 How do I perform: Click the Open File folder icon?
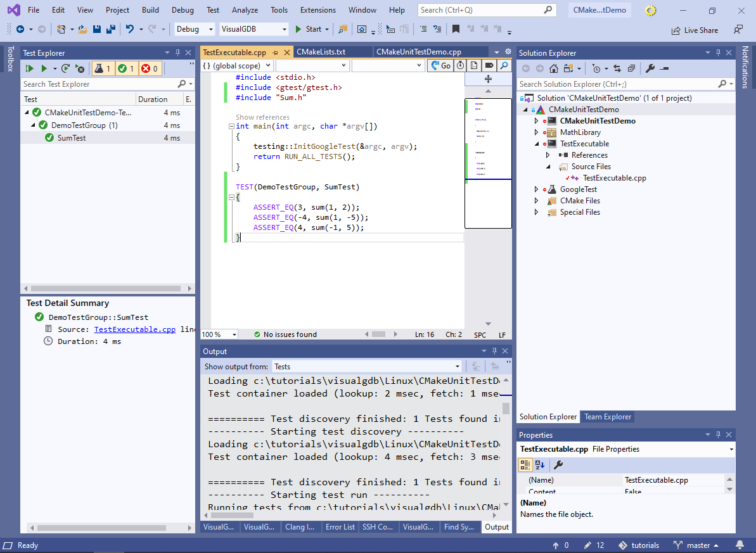(83, 29)
